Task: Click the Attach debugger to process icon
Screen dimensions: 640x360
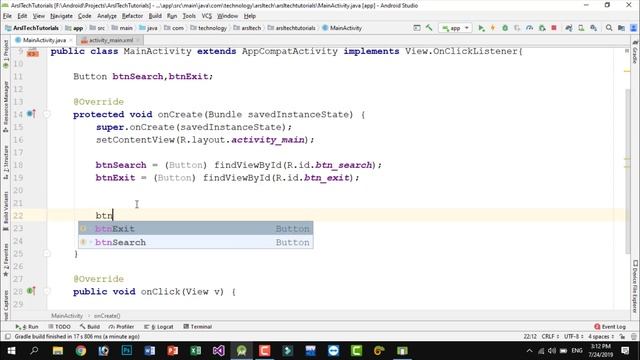Action: coord(542,28)
